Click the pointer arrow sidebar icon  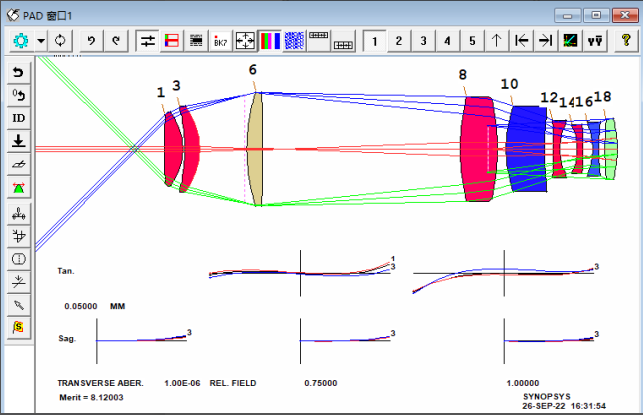(18, 305)
